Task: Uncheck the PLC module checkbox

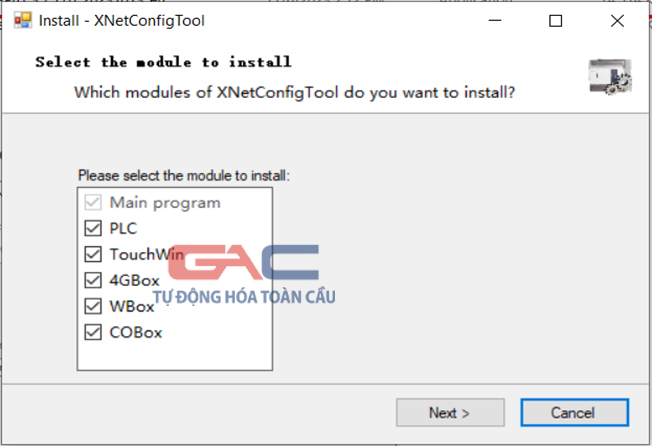Action: click(93, 228)
